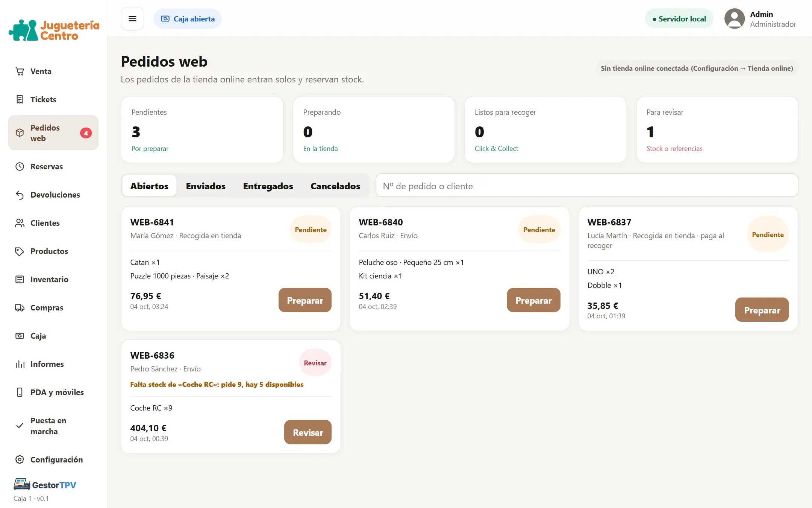Screen dimensions: 812x508
Task: Click the Tickets receipt icon
Action: pyautogui.click(x=20, y=100)
